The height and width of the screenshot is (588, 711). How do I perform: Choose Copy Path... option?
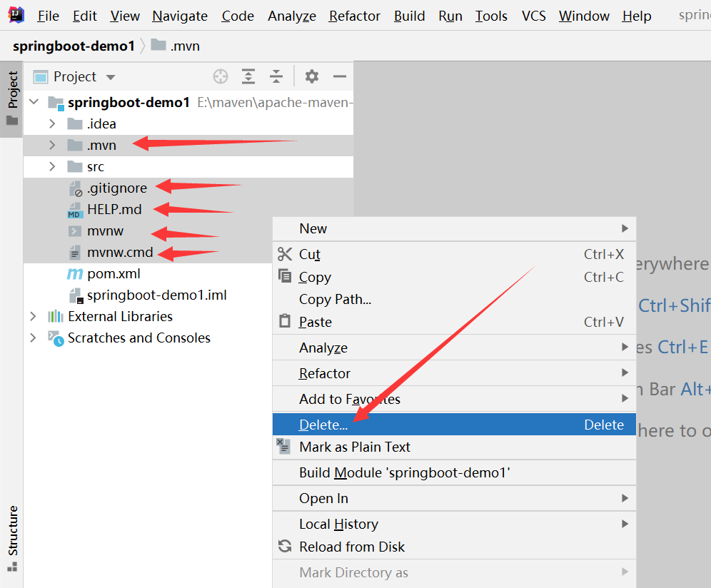tap(454, 299)
